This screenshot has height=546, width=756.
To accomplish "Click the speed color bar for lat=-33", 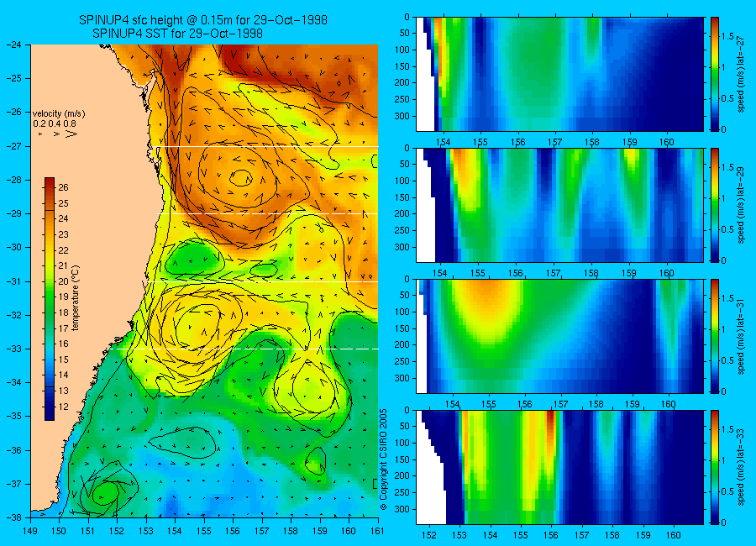I will 714,467.
